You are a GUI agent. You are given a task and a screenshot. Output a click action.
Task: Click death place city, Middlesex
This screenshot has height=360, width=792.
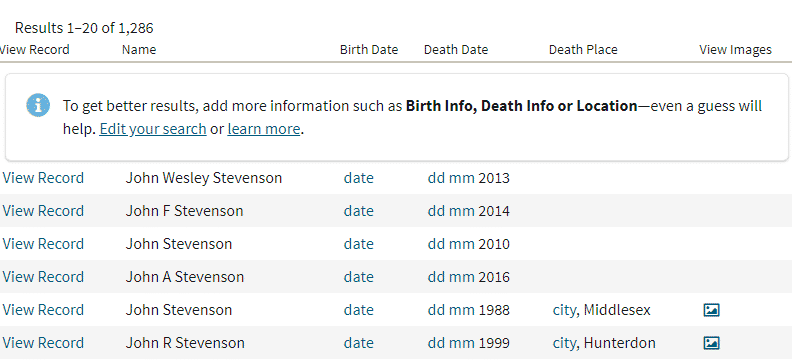[x=602, y=310]
